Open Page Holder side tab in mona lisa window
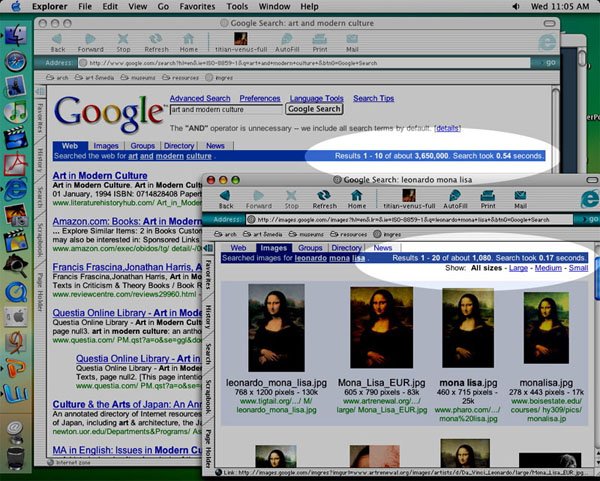The height and width of the screenshot is (481, 600). tap(208, 448)
